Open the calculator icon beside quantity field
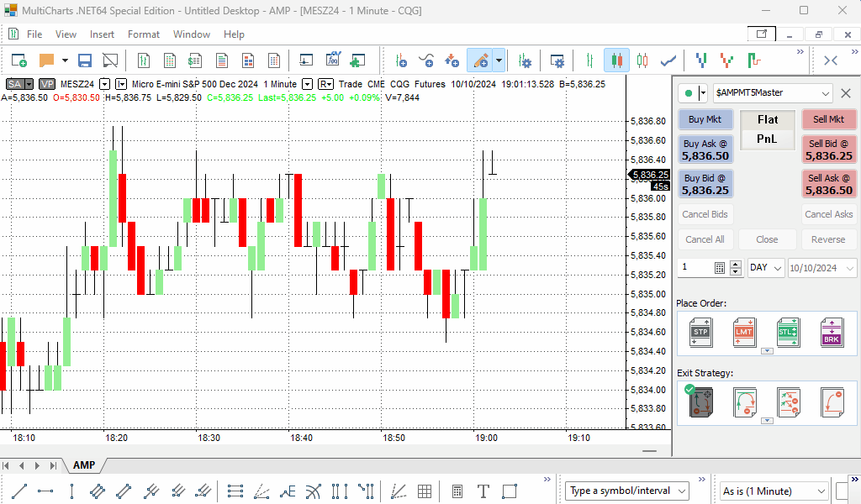 (720, 268)
